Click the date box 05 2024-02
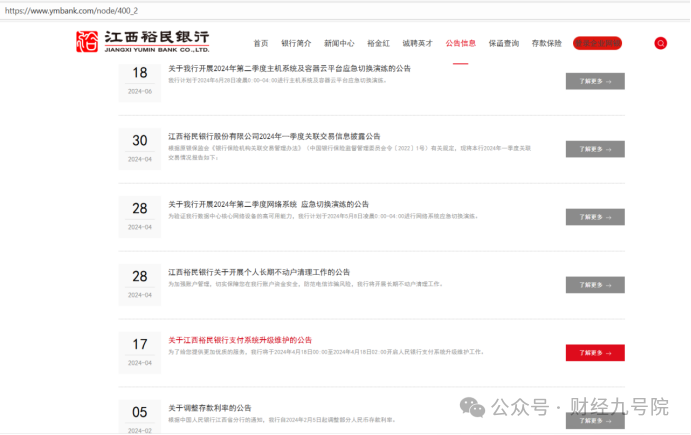 coord(140,417)
